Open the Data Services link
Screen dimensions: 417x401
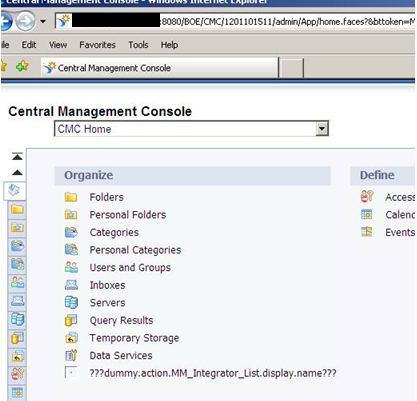[x=121, y=355]
